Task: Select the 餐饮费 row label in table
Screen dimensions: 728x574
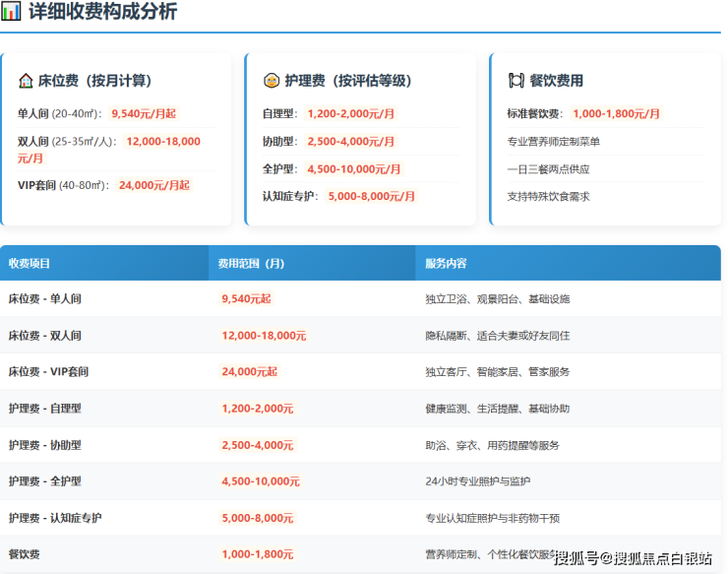Action: 23,554
